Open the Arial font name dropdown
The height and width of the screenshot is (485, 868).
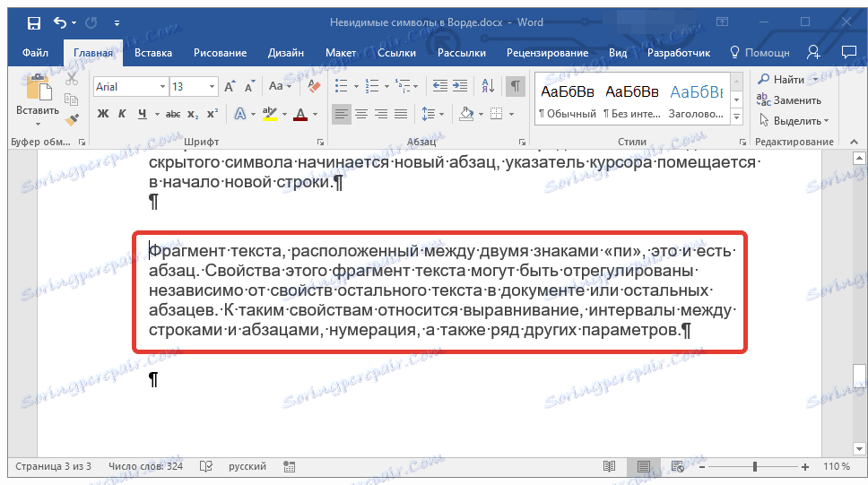[162, 87]
